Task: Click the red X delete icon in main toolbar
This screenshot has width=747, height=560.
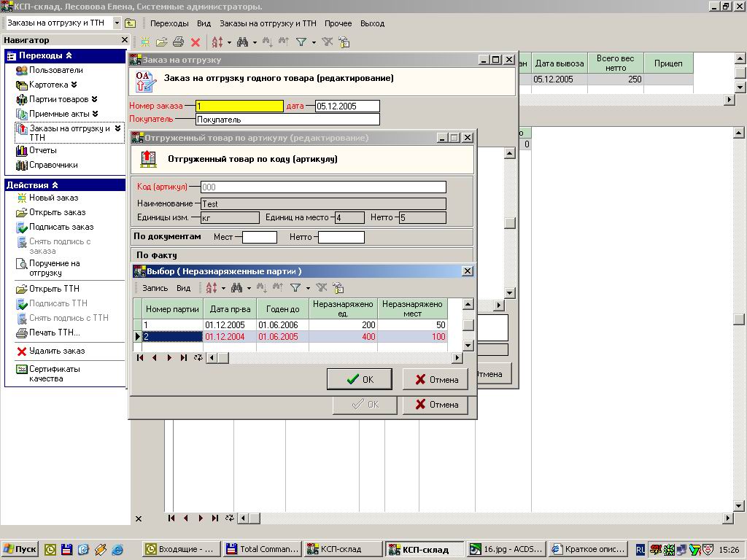Action: point(196,42)
